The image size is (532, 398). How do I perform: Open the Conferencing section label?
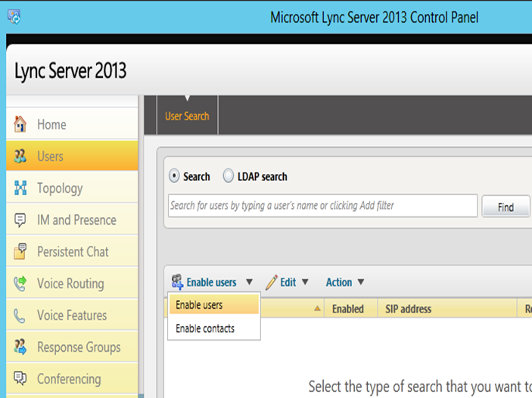69,379
